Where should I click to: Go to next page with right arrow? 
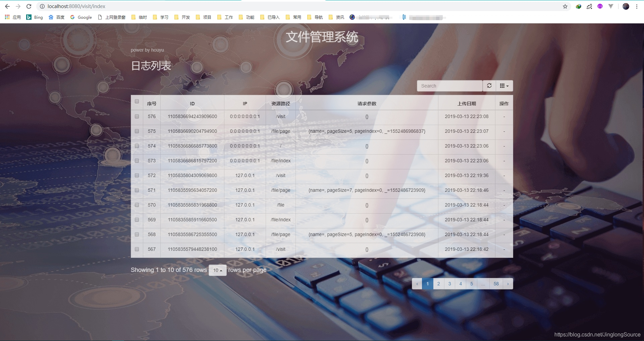coord(508,284)
